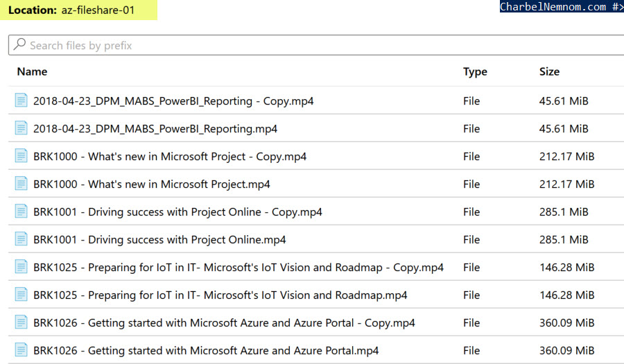
Task: Sort by the Size column header
Action: [x=549, y=71]
